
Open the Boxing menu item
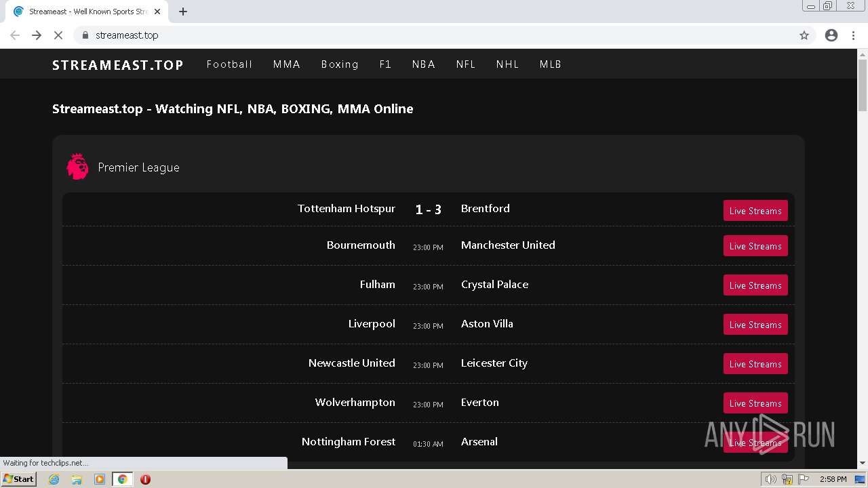[x=340, y=64]
